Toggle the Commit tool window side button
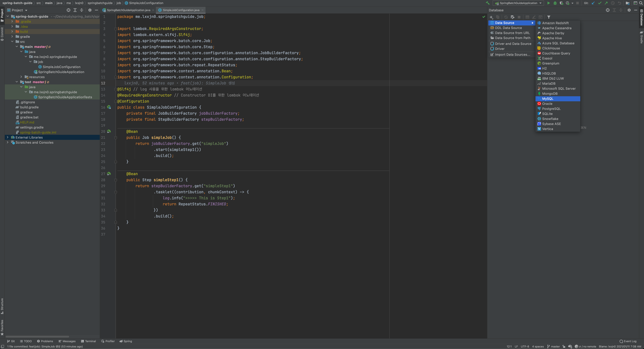This screenshot has width=644, height=349. [2, 34]
